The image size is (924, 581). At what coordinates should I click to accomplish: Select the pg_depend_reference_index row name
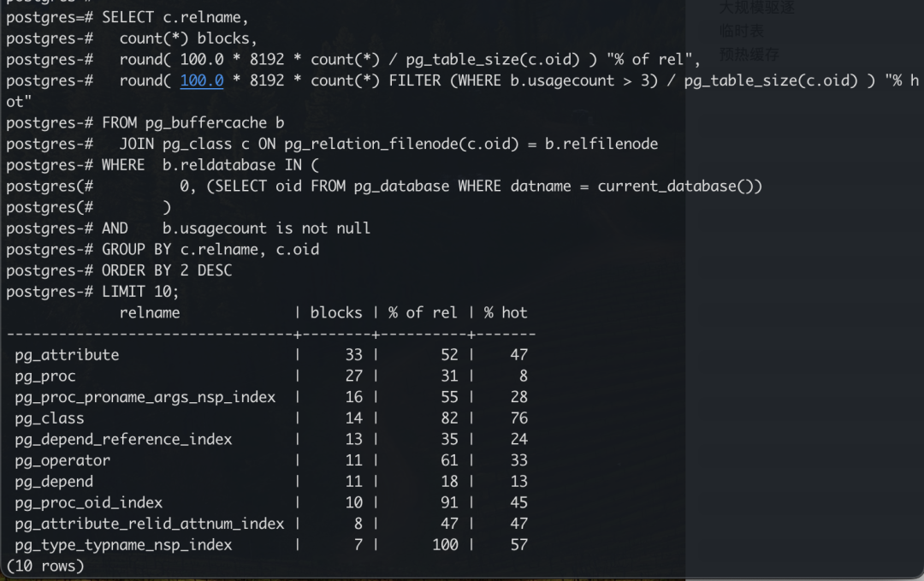pos(123,440)
